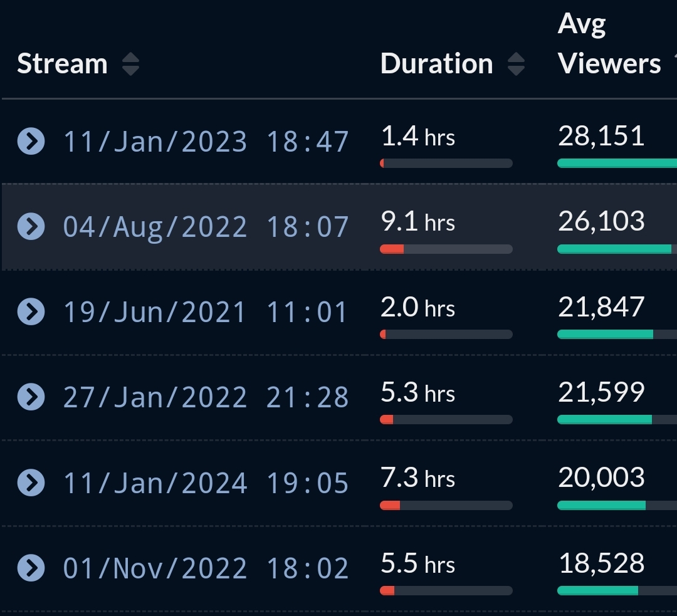
Task: Sort table by Duration column arrows
Action: (516, 64)
